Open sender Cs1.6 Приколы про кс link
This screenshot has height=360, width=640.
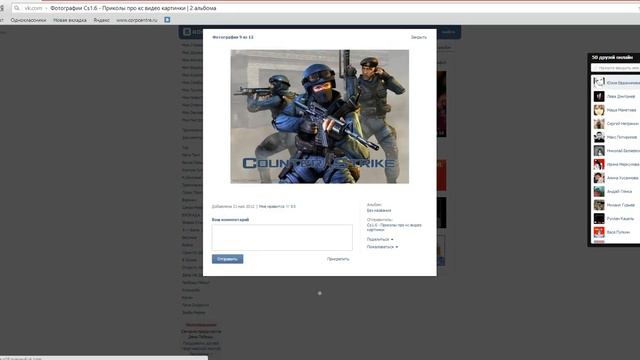coord(394,227)
